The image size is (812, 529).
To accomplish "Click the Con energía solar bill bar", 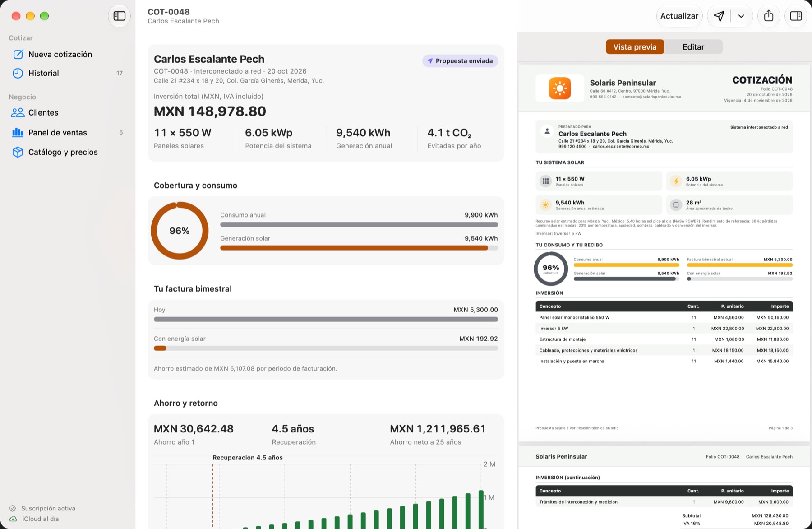I will click(326, 348).
